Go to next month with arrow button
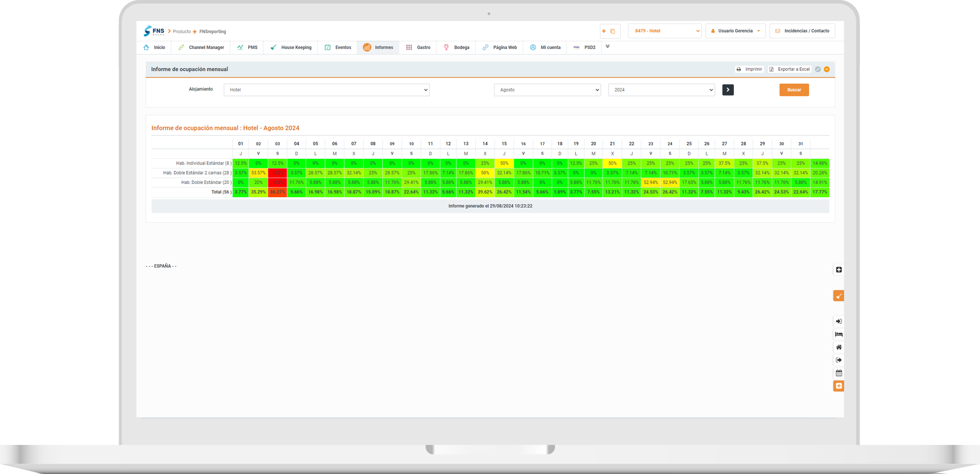The image size is (980, 474). click(728, 90)
